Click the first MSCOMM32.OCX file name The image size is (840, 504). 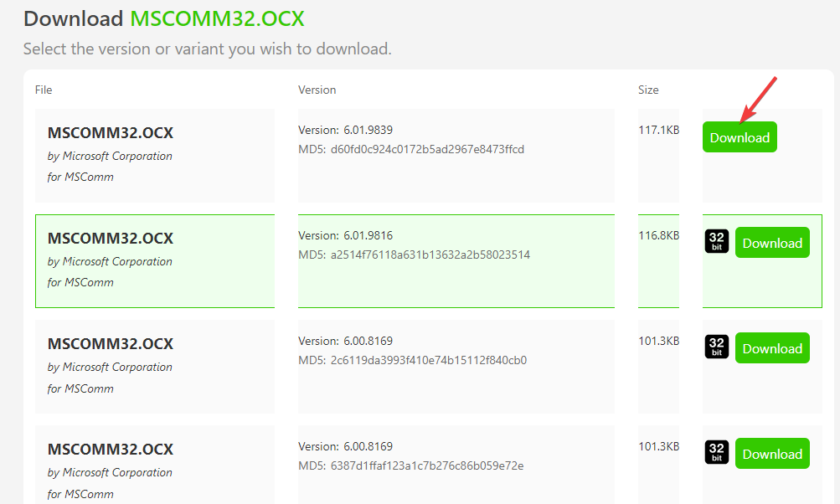coord(111,133)
